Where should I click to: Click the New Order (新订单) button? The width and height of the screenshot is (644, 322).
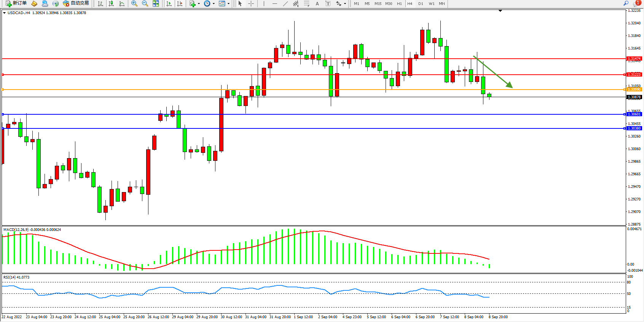click(x=16, y=3)
